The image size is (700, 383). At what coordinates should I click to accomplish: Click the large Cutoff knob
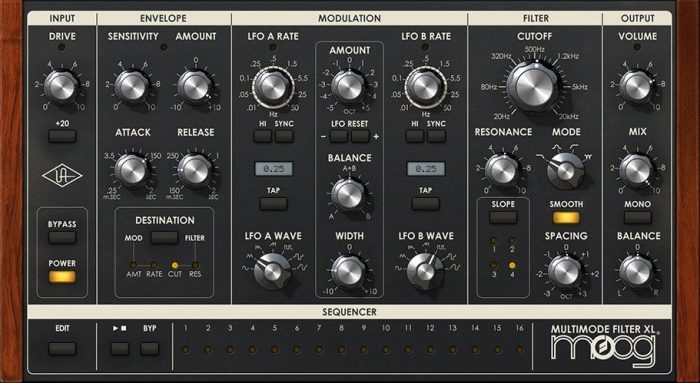(x=534, y=86)
